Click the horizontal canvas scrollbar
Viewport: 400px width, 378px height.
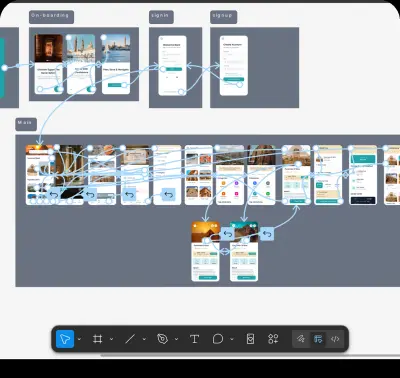[250, 356]
